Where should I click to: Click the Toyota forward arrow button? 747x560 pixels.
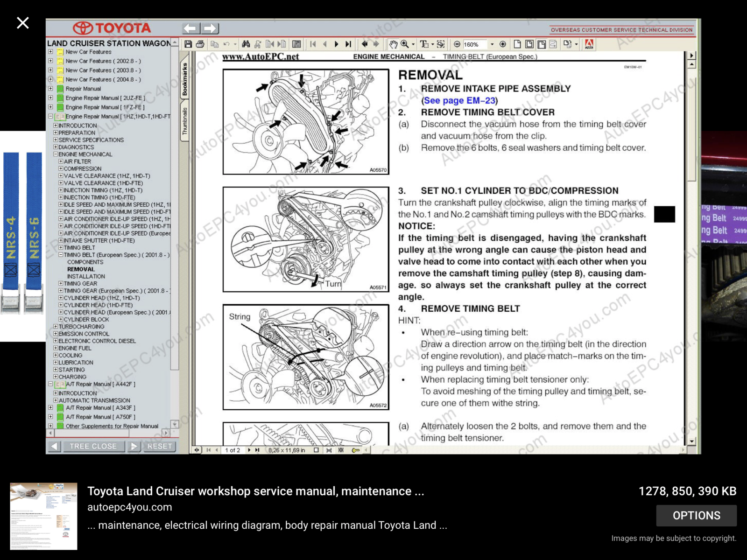210,28
